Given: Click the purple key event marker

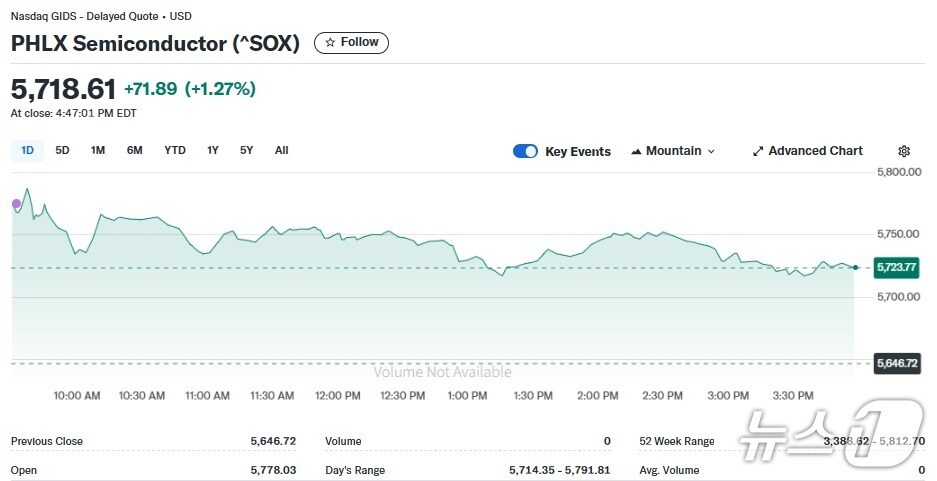Looking at the screenshot, I should point(16,204).
